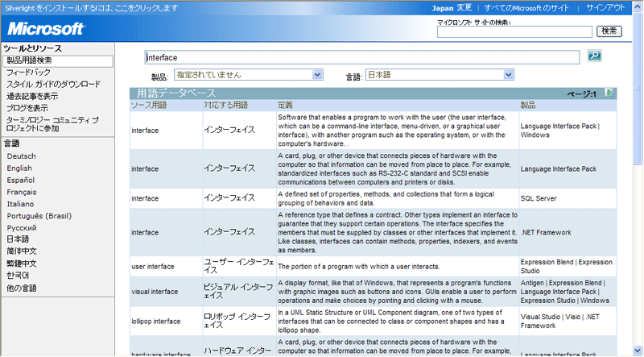Screen dimensions: 644x357
Task: Click the ユーザー インターフェイス translation cell
Action: tap(239, 266)
